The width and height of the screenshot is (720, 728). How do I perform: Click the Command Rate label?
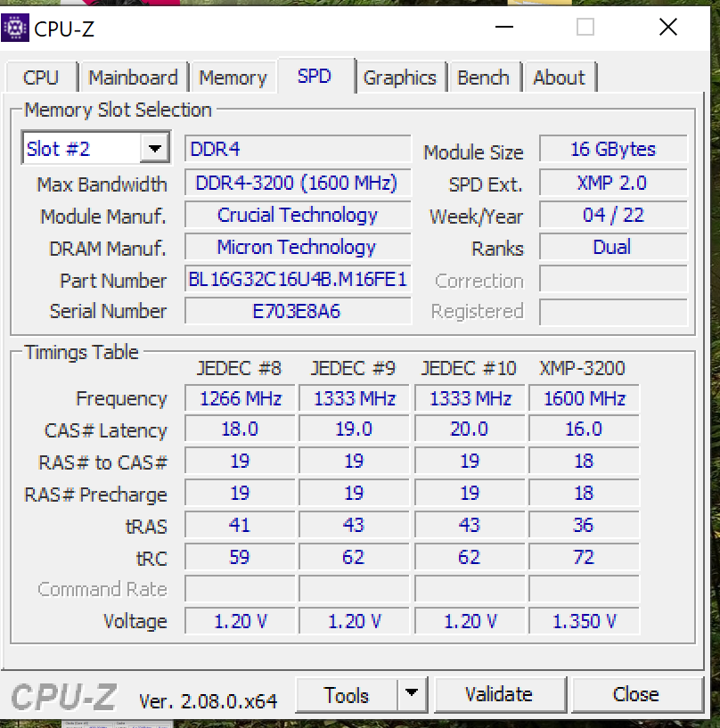tap(102, 589)
